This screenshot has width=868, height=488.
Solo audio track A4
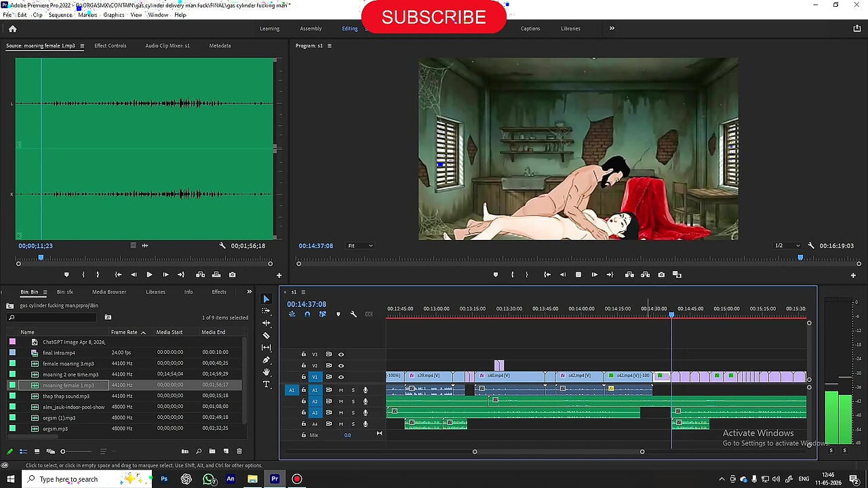[x=353, y=424]
